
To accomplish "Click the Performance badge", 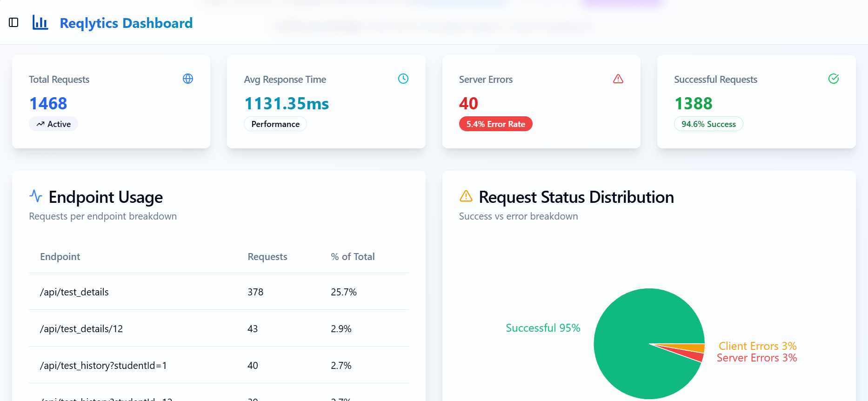I will pyautogui.click(x=275, y=124).
